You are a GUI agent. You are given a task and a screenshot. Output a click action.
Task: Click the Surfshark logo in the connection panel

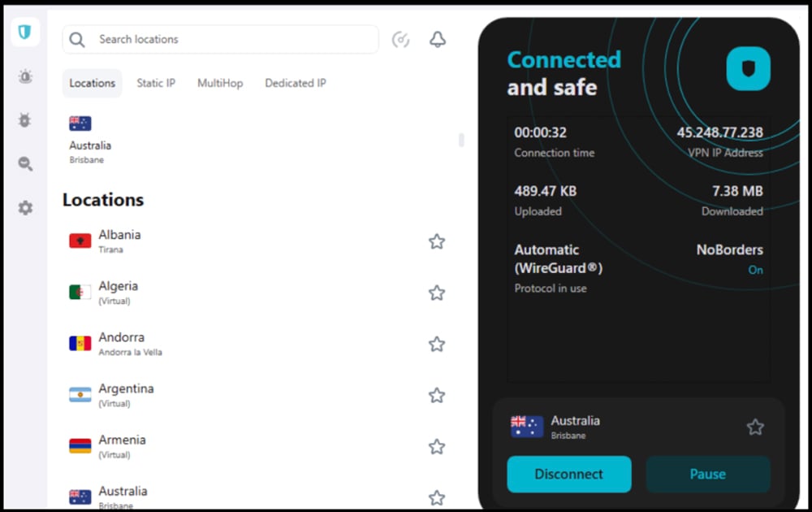coord(747,68)
